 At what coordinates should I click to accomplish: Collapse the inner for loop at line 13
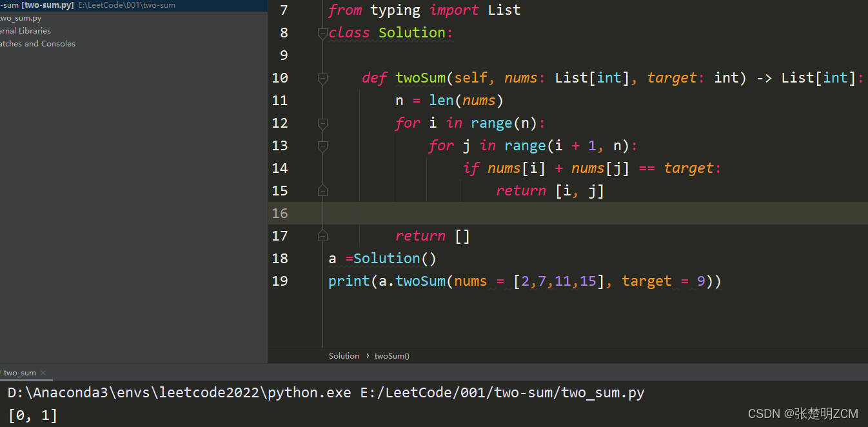pos(322,145)
